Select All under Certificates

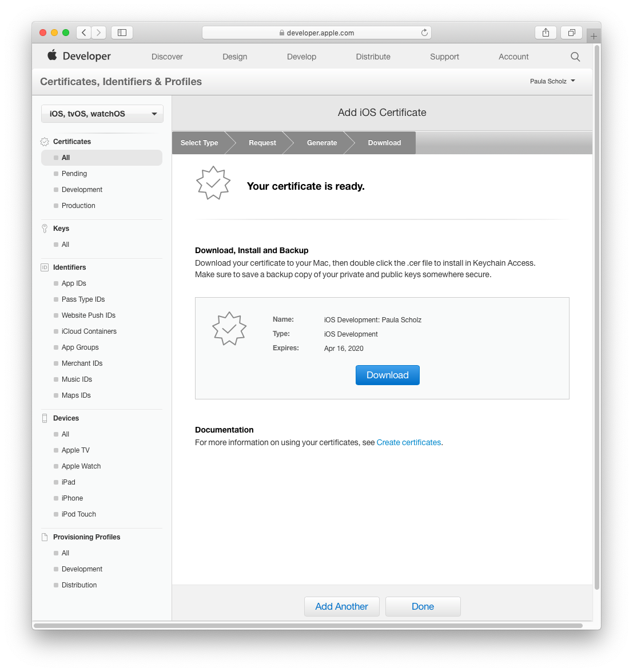click(x=102, y=158)
